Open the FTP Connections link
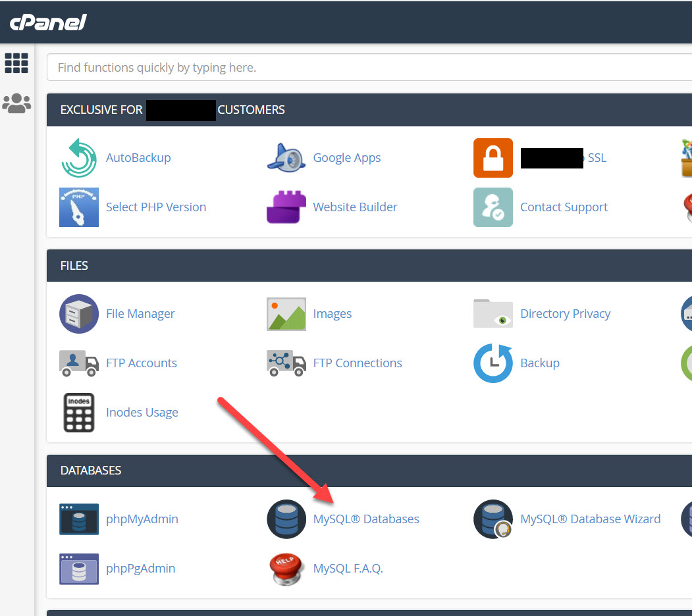The image size is (692, 616). 358,363
